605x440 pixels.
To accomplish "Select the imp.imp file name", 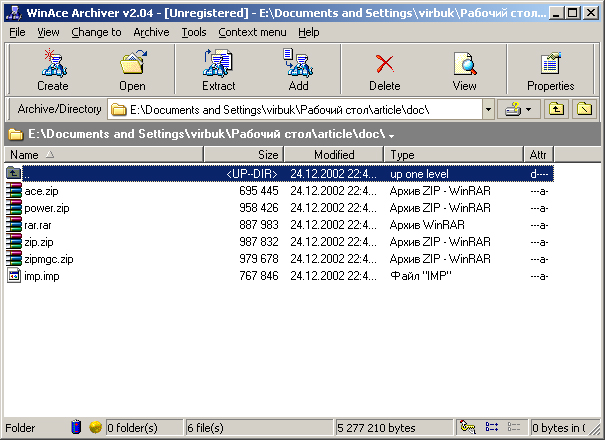I will 42,276.
